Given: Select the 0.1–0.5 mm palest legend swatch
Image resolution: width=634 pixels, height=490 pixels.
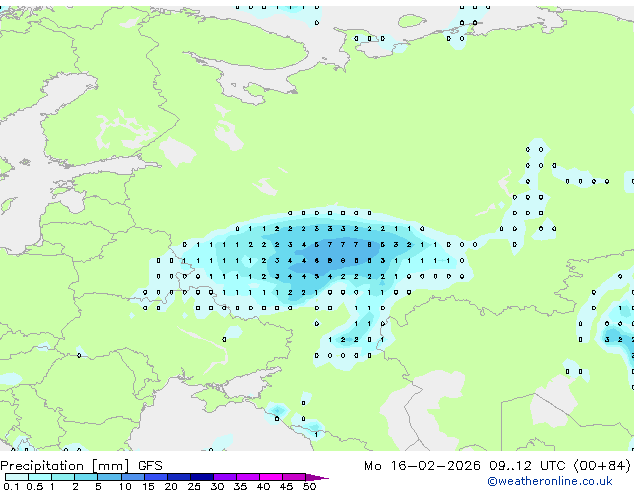Looking at the screenshot, I should click(x=17, y=477).
